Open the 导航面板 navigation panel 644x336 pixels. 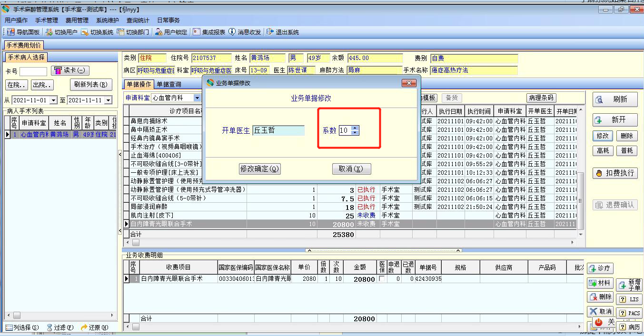pyautogui.click(x=23, y=32)
